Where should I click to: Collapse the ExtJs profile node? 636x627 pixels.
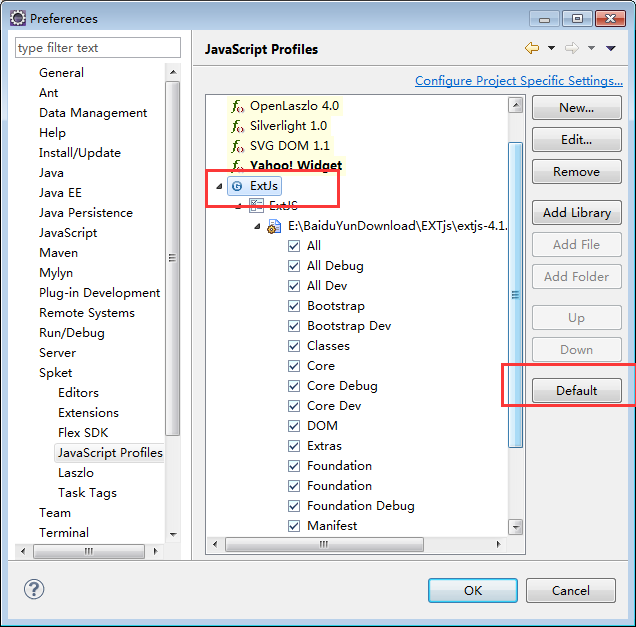(x=219, y=186)
